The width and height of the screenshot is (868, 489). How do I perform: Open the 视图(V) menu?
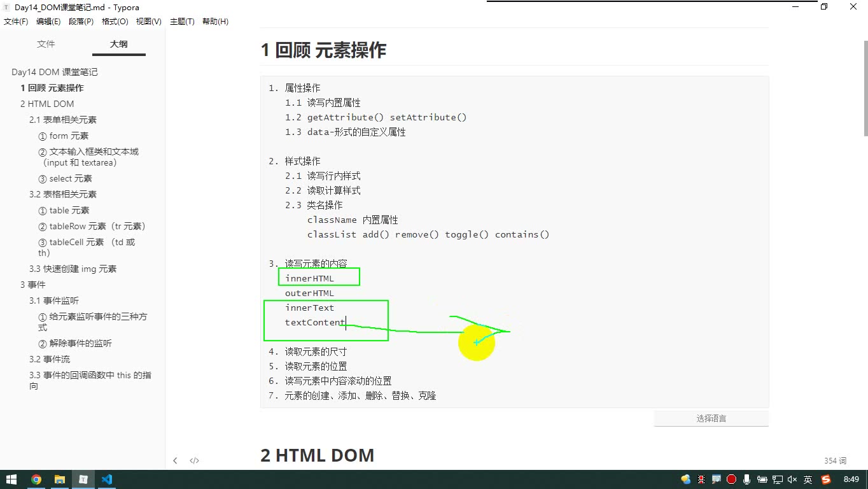[149, 22]
